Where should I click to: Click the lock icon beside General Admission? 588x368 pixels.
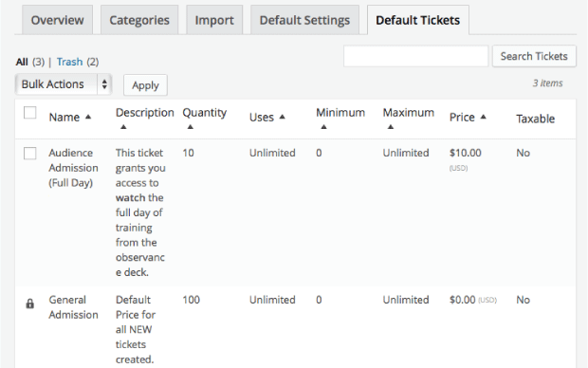pyautogui.click(x=30, y=304)
